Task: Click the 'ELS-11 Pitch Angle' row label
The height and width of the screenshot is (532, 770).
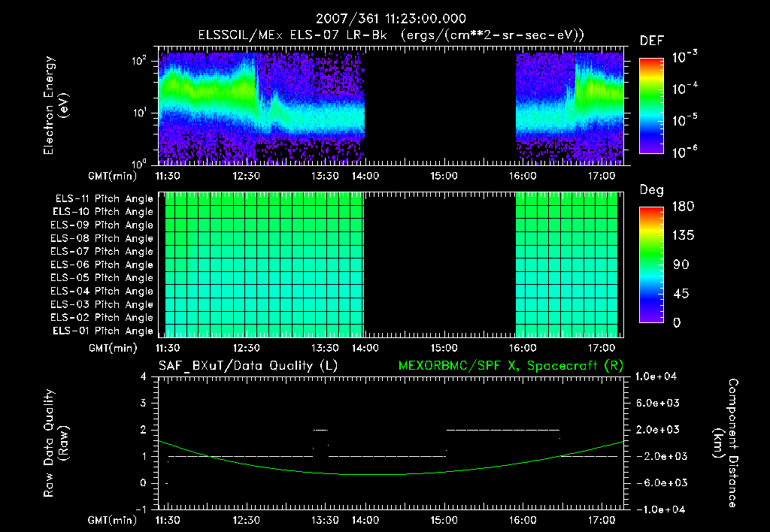Action: [x=104, y=199]
